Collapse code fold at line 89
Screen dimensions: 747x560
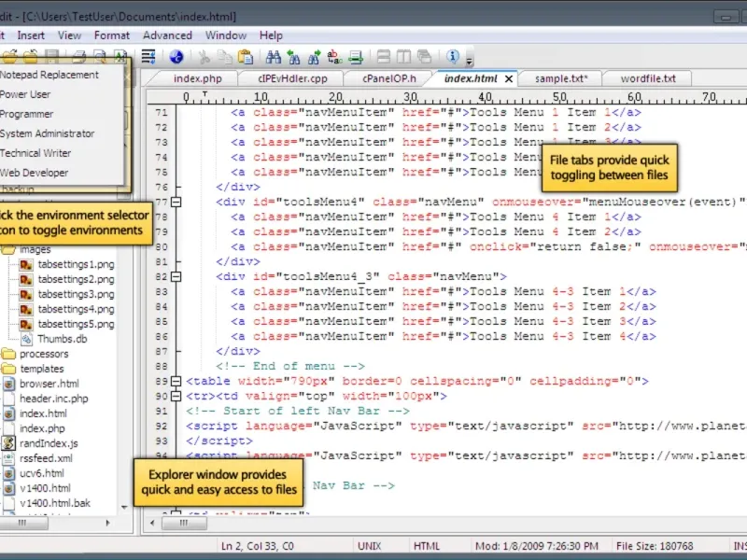[176, 381]
